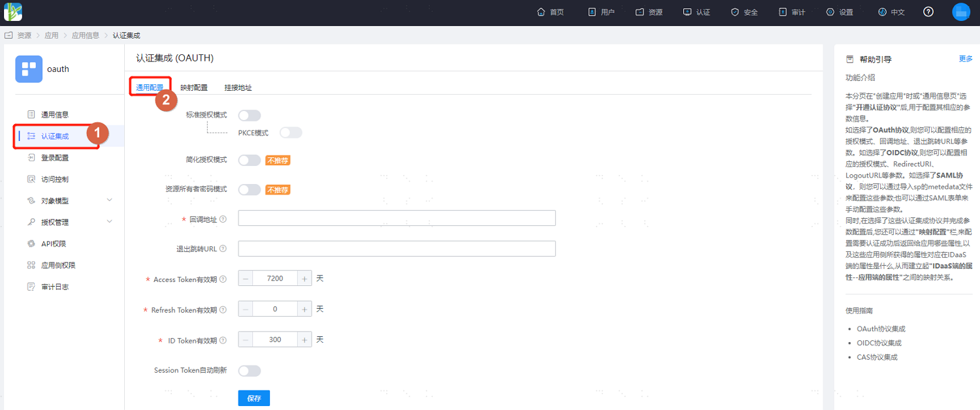Click the info icon beside 退出跳转URL
The width and height of the screenshot is (980, 410).
[x=223, y=249]
